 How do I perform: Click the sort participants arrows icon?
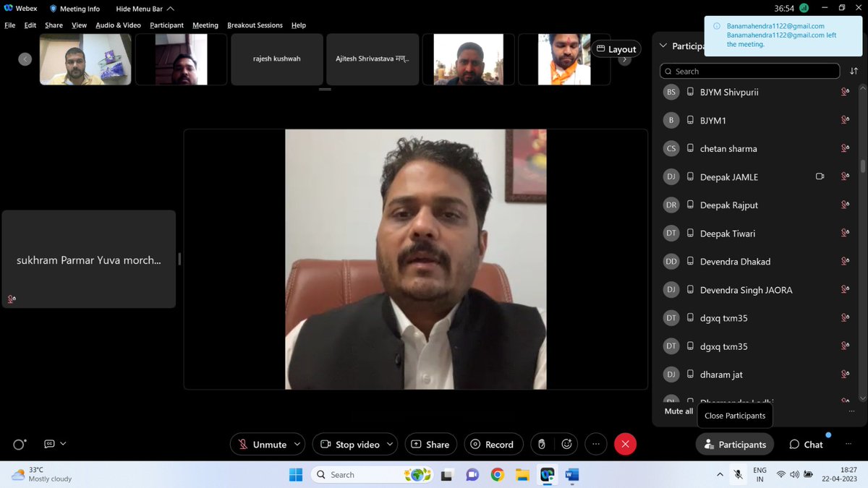point(854,71)
